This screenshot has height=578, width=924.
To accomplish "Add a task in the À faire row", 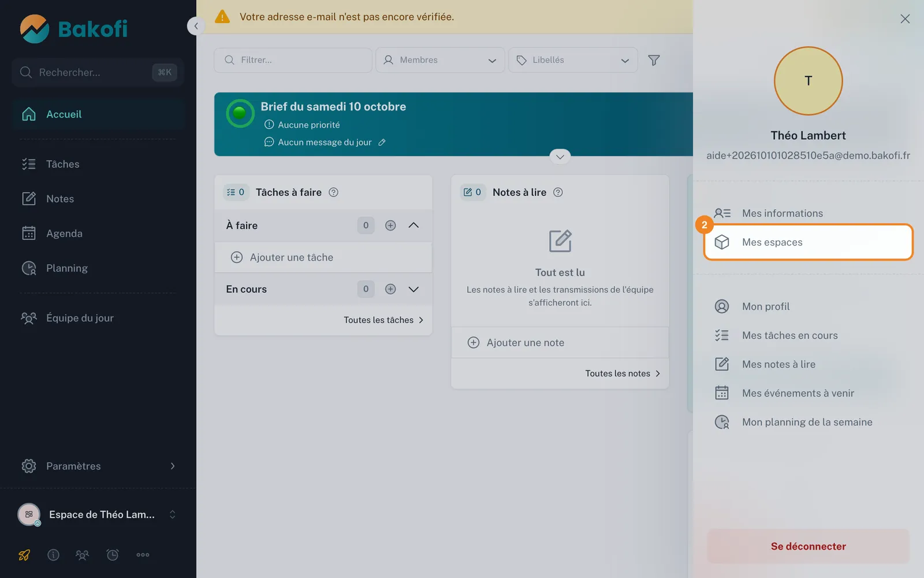I will point(390,225).
